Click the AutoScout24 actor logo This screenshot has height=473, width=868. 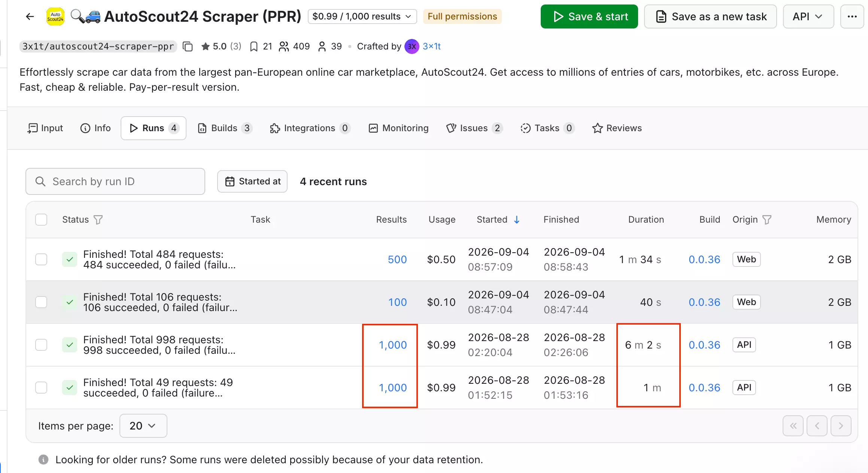55,16
